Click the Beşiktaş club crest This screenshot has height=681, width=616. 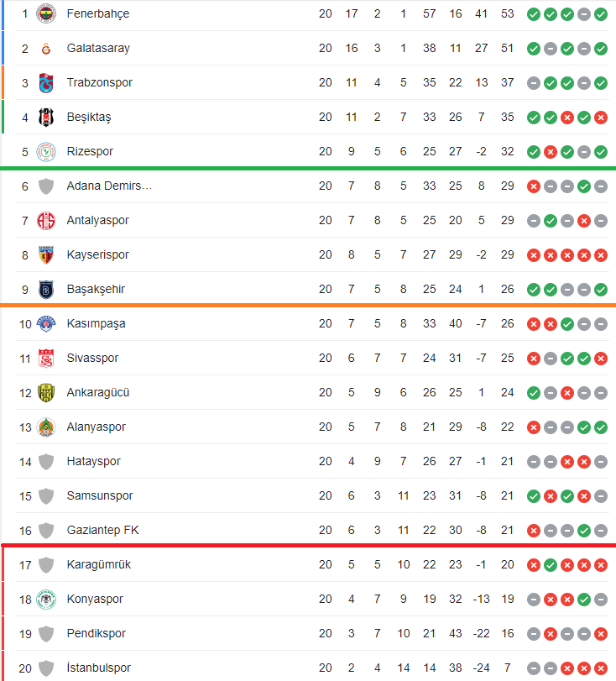[46, 117]
